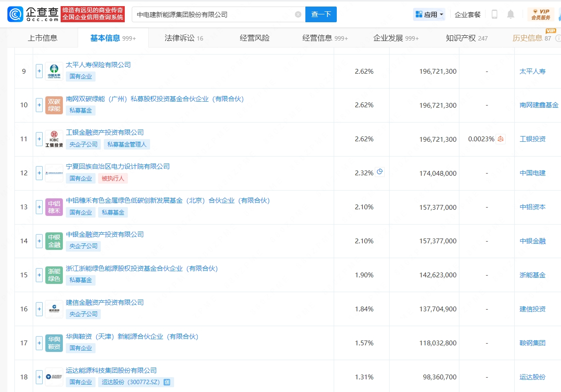Click the company name search field
The image size is (561, 392).
(219, 14)
